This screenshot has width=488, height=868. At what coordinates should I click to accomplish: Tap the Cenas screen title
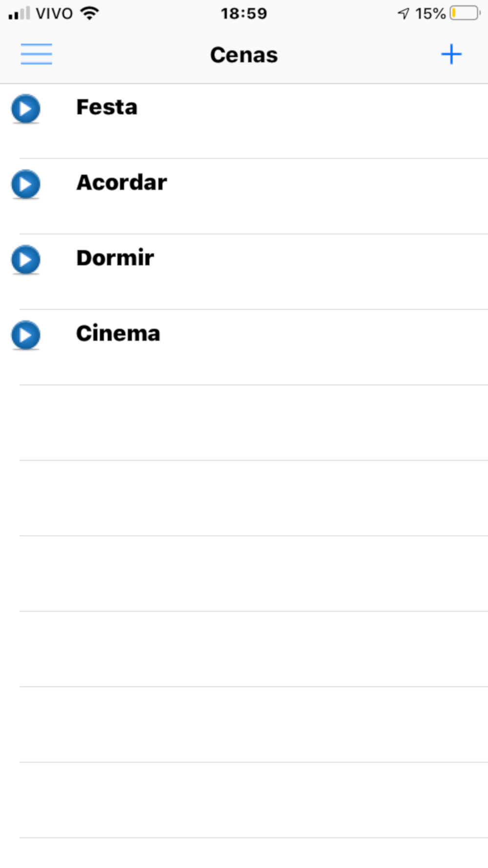pos(244,55)
